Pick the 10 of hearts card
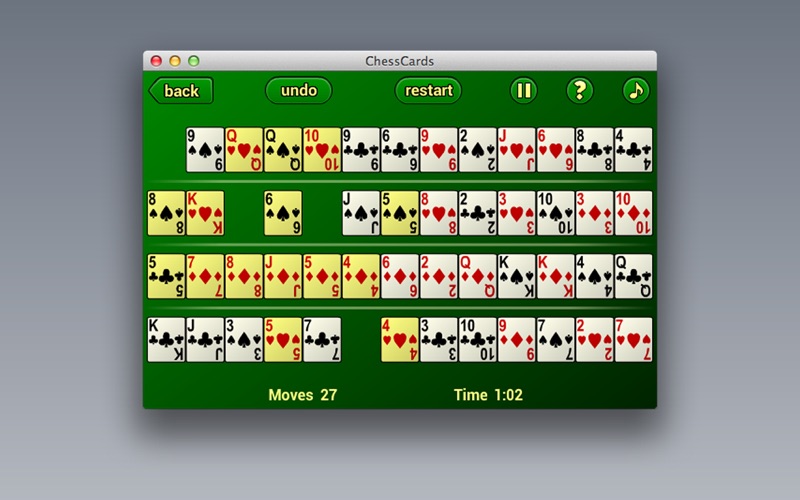 tap(322, 149)
